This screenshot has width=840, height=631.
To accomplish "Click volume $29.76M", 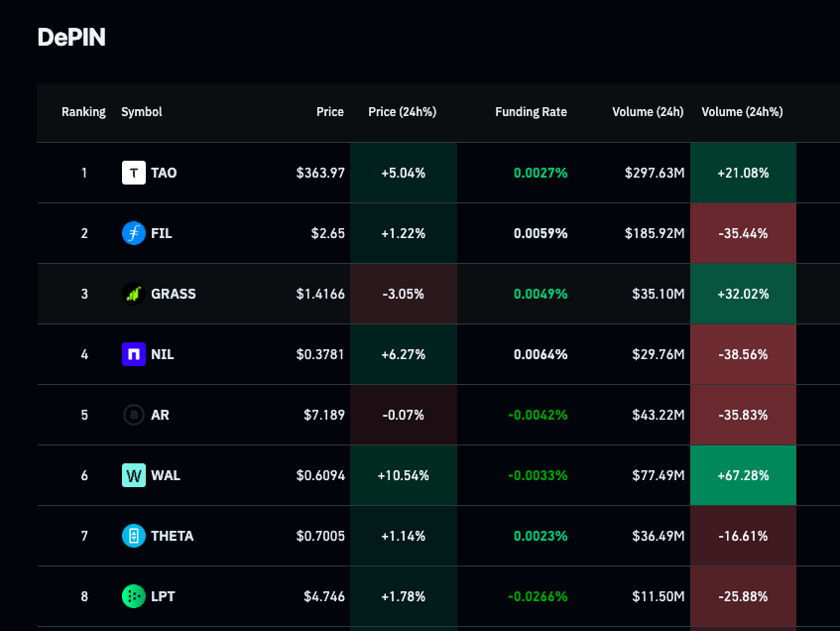I will coord(659,354).
